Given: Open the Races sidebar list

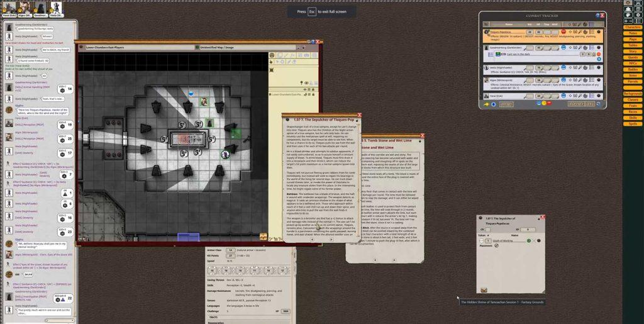Looking at the screenshot, I should click(x=633, y=112).
